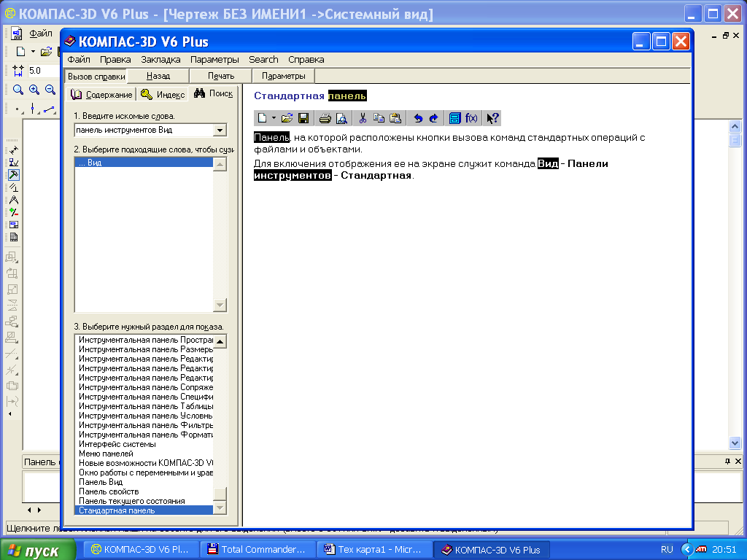Click Параметры button in help toolbar
The height and width of the screenshot is (560, 747).
tap(284, 76)
